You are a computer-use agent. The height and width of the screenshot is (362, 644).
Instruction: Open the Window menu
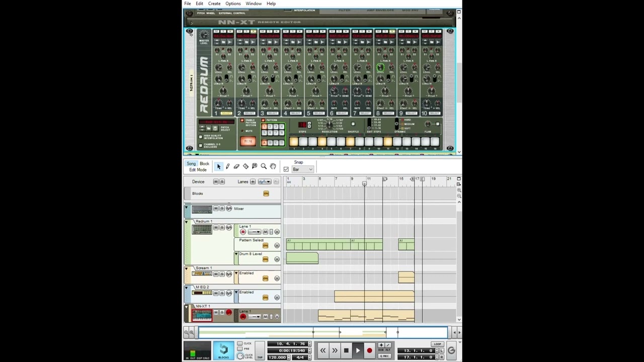point(254,4)
